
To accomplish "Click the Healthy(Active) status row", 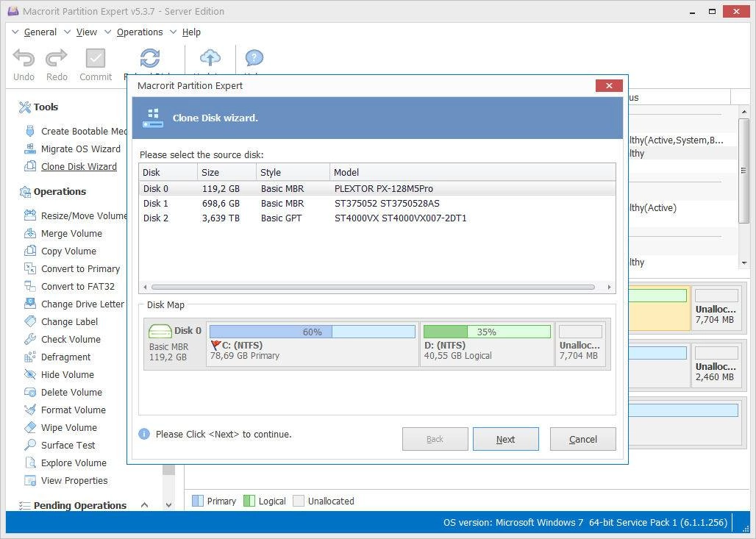I will click(653, 208).
